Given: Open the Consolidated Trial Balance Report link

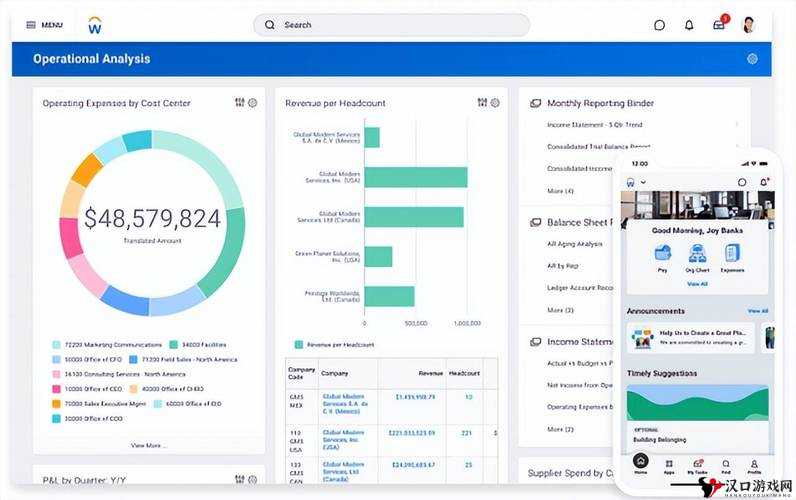Looking at the screenshot, I should [599, 146].
